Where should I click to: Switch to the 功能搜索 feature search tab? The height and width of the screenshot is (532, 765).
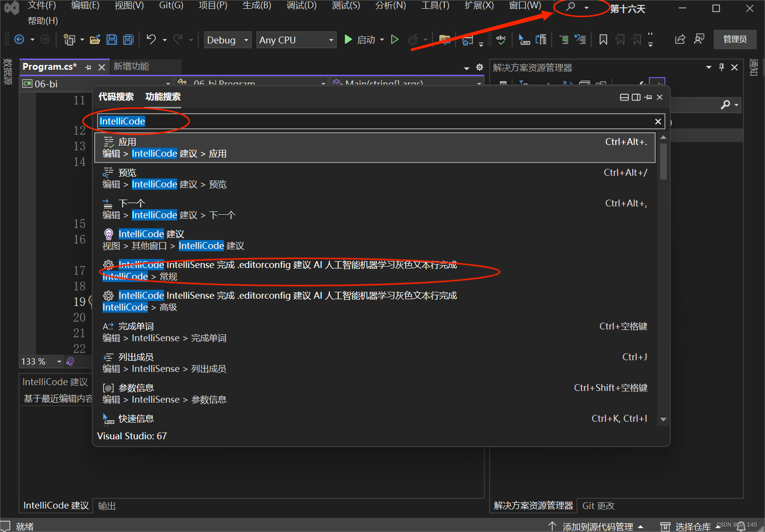[x=163, y=97]
